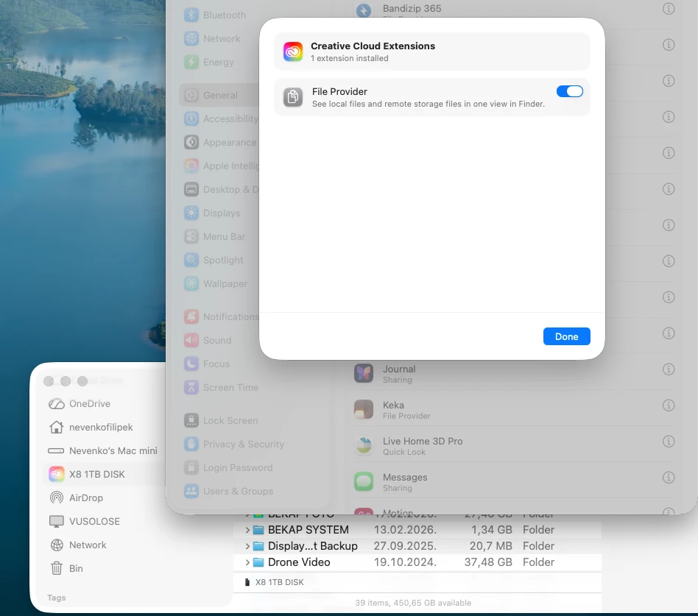Screen dimensions: 698x616
Task: Click the Messages app icon
Action: 364,481
